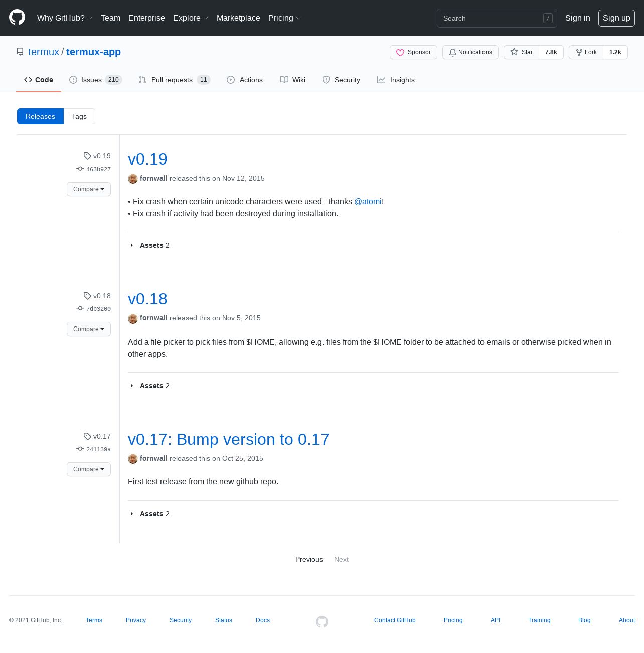
Task: Open the footer Security link
Action: pyautogui.click(x=181, y=620)
